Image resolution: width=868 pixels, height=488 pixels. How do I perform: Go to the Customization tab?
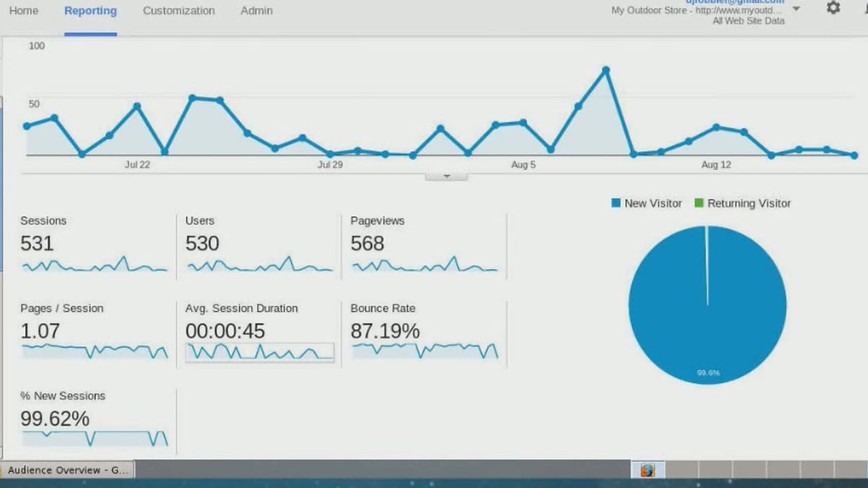(178, 11)
